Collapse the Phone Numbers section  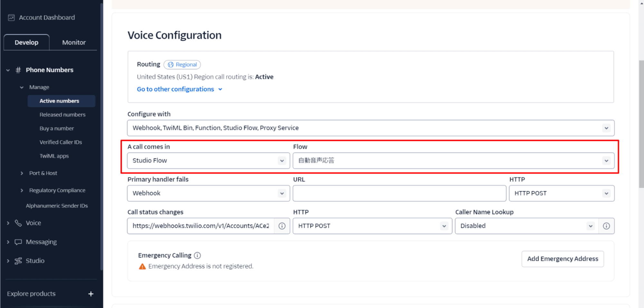(x=8, y=70)
